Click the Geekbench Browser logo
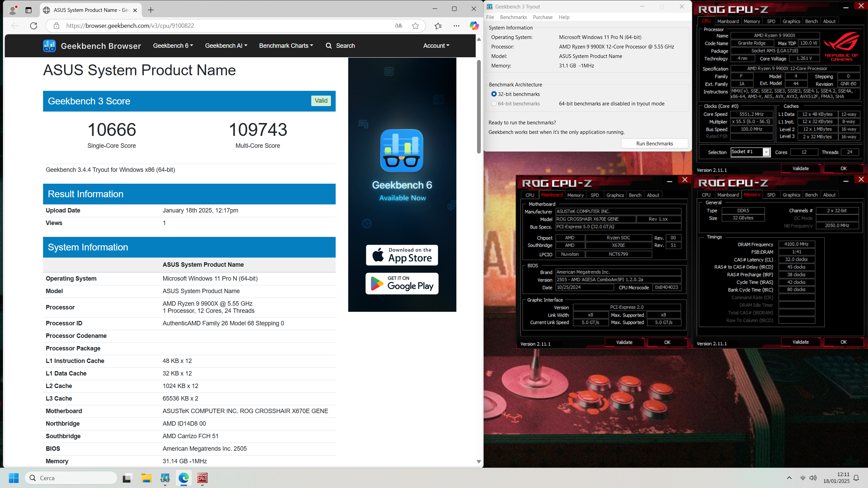This screenshot has height=488, width=868. coord(92,46)
